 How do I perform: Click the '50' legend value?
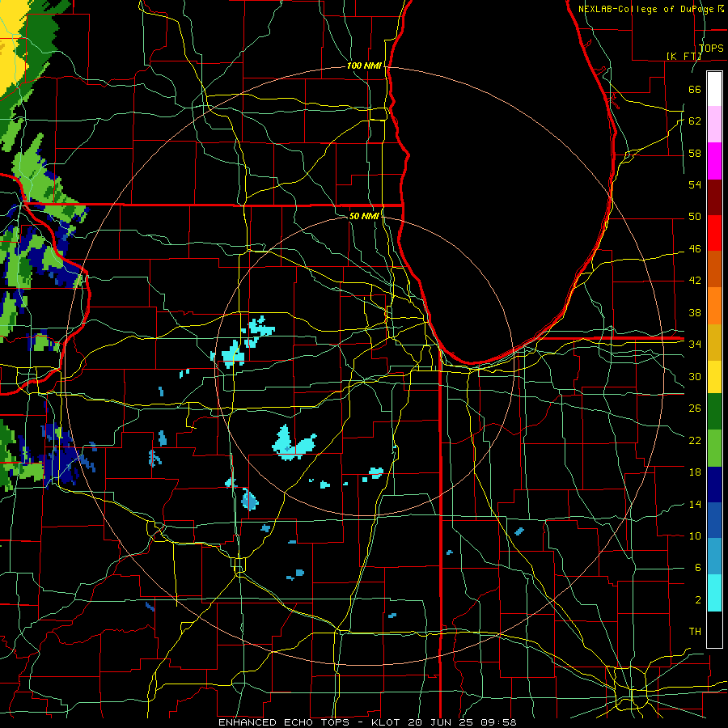pos(695,217)
